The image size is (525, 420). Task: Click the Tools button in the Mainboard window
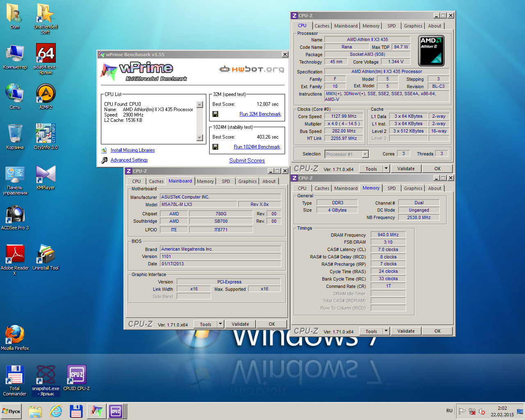pyautogui.click(x=205, y=324)
